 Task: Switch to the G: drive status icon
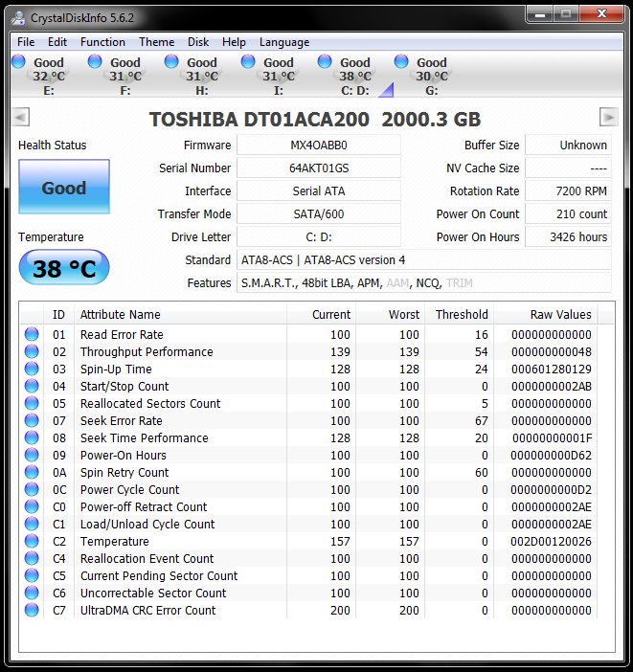click(402, 62)
